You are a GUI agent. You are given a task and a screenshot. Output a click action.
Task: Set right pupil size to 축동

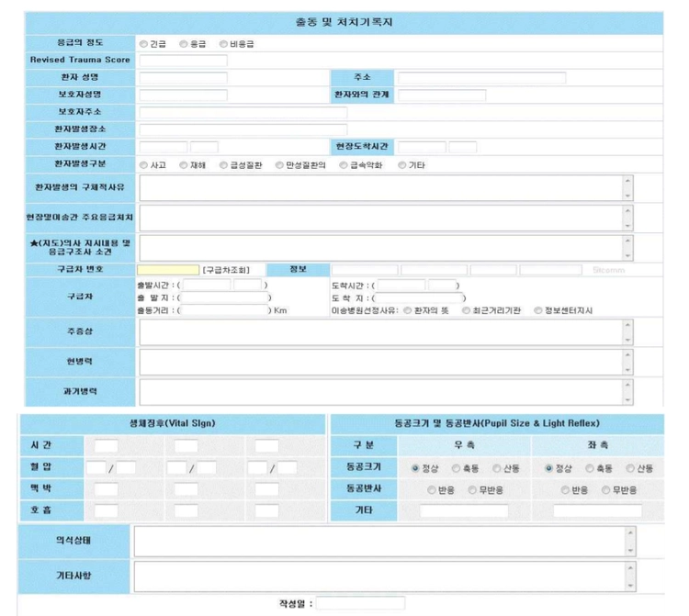coord(456,468)
